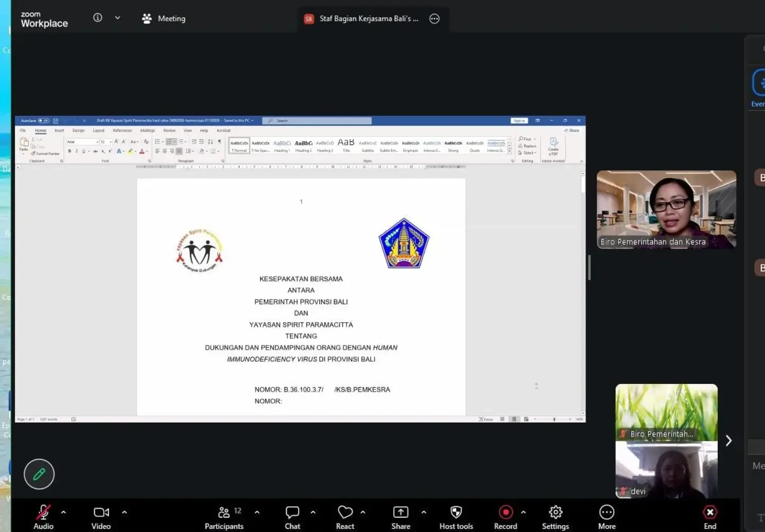
Task: Click the End meeting button
Action: pos(710,517)
